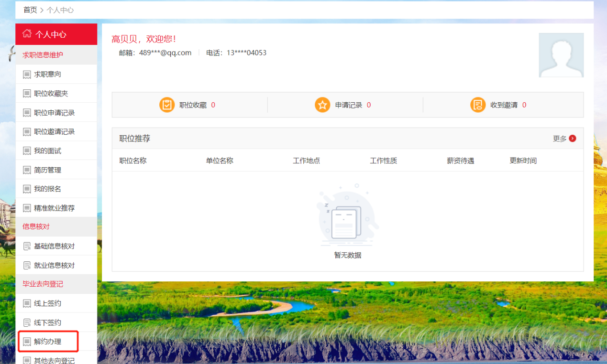Go to 职位邀请记录 page

pos(54,132)
